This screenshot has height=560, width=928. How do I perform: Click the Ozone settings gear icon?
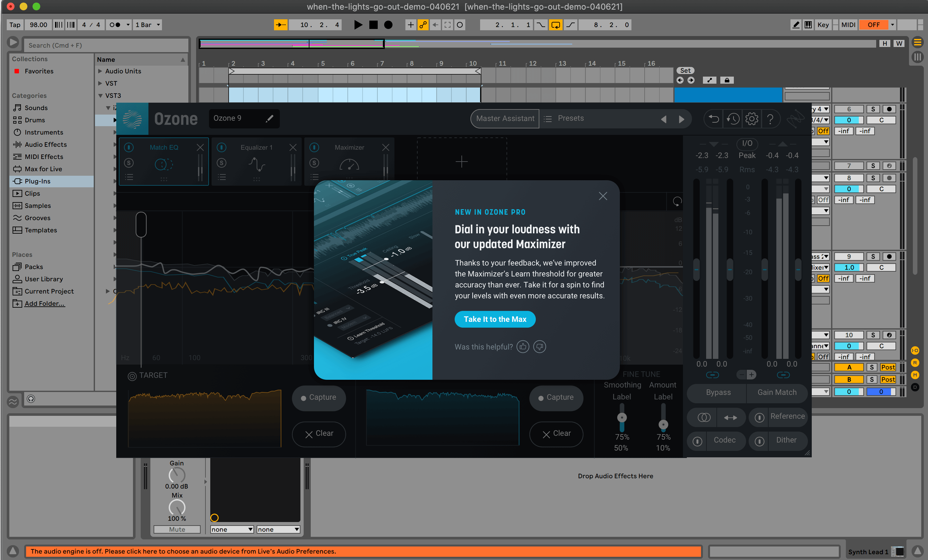751,119
